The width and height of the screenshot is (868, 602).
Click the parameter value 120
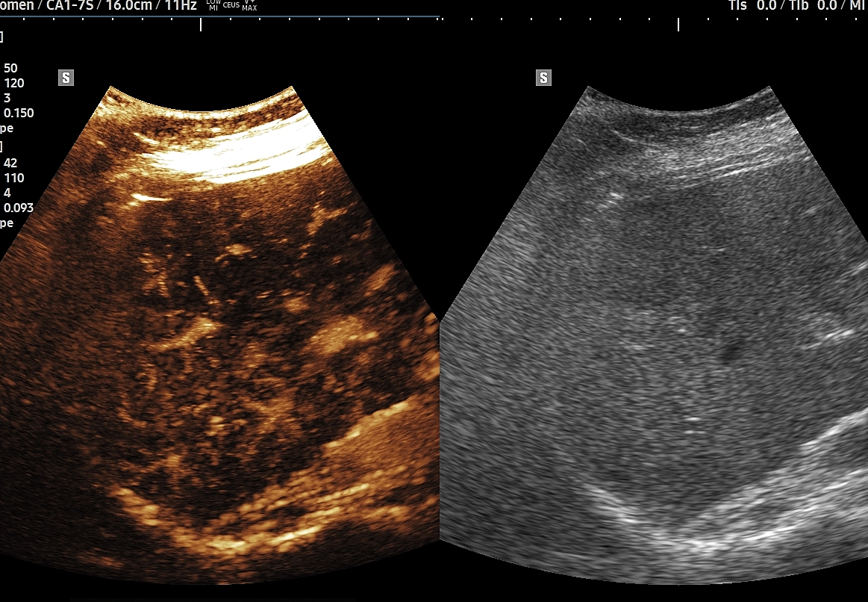click(x=14, y=83)
